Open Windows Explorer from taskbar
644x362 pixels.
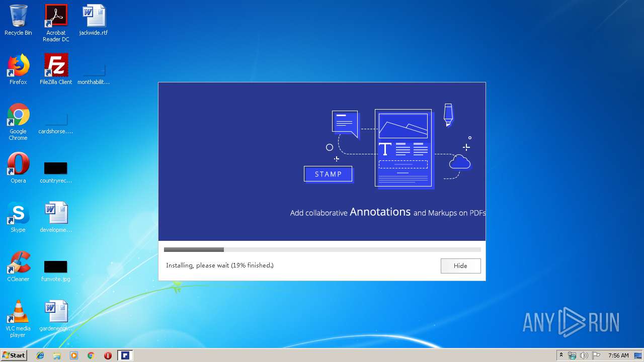57,355
